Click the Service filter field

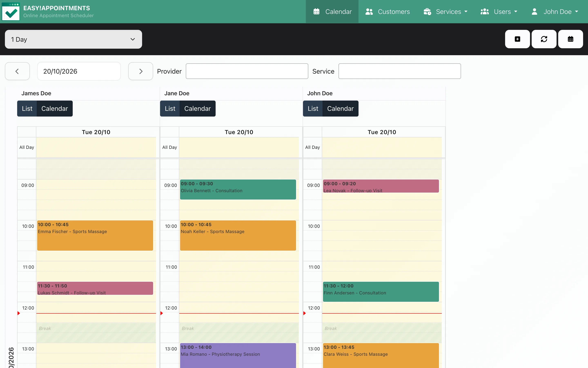[x=399, y=71]
